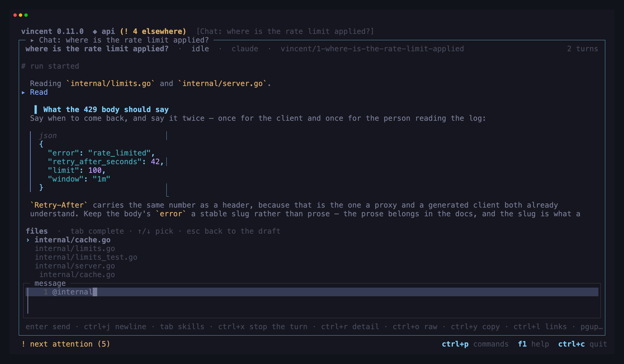This screenshot has width=624, height=364.
Task: Click the ctrl+p commands shortcut
Action: (475, 344)
